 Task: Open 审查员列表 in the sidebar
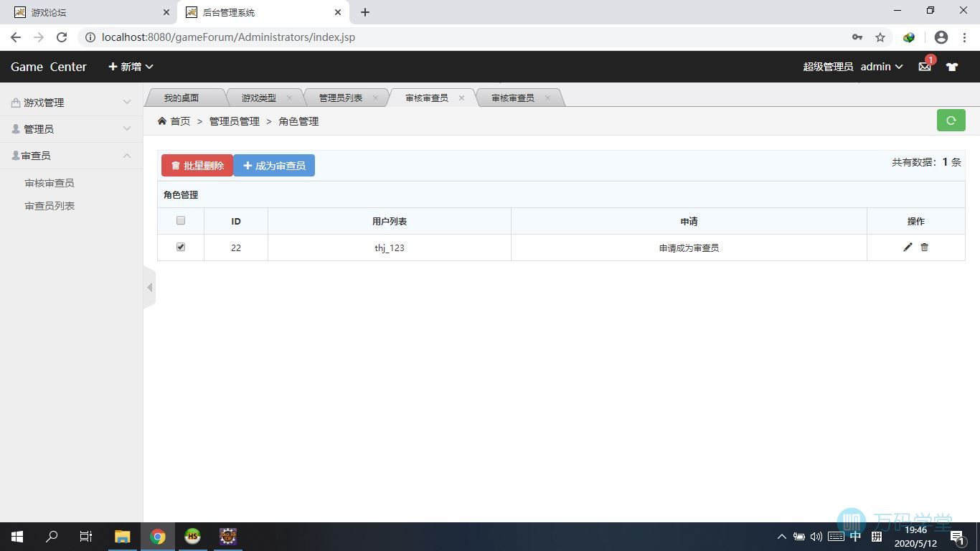[50, 206]
